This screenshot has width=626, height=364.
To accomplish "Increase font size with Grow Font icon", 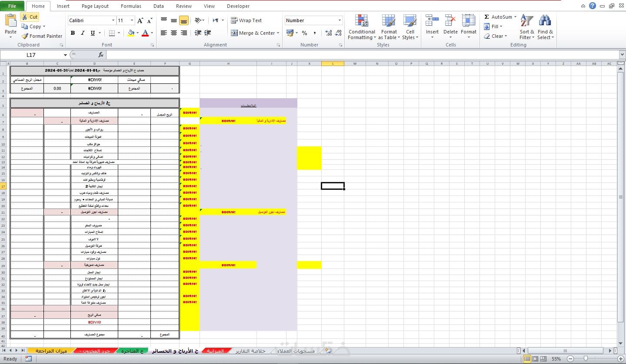I will coord(140,20).
